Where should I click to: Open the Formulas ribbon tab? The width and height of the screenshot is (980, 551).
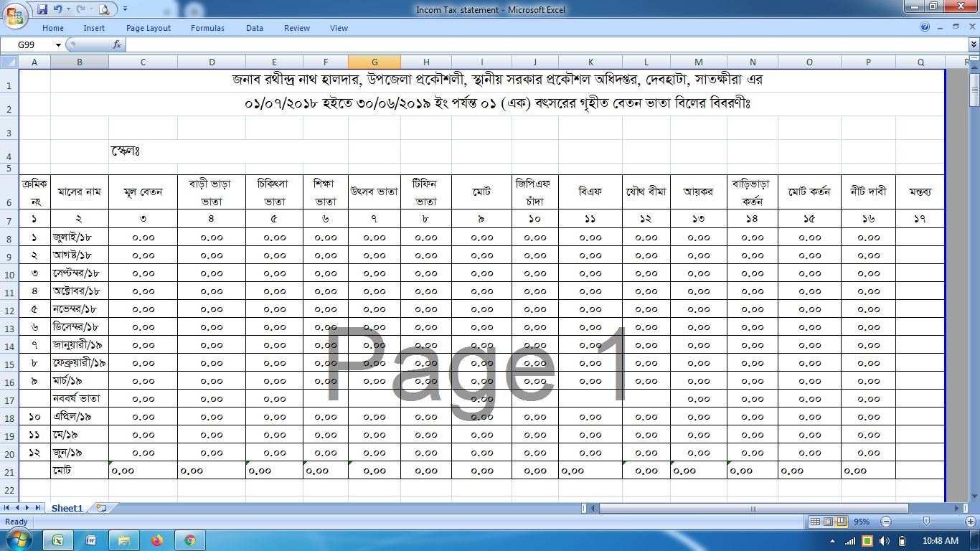pos(207,28)
